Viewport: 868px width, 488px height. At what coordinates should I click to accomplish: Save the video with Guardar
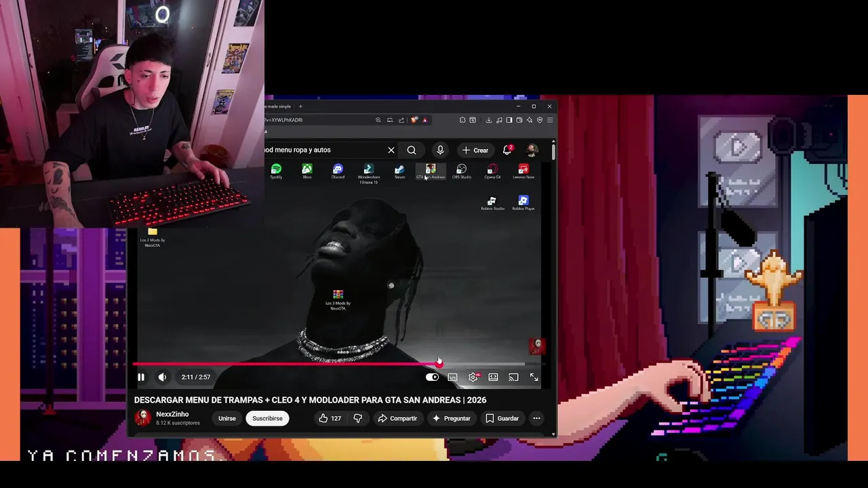pyautogui.click(x=502, y=418)
